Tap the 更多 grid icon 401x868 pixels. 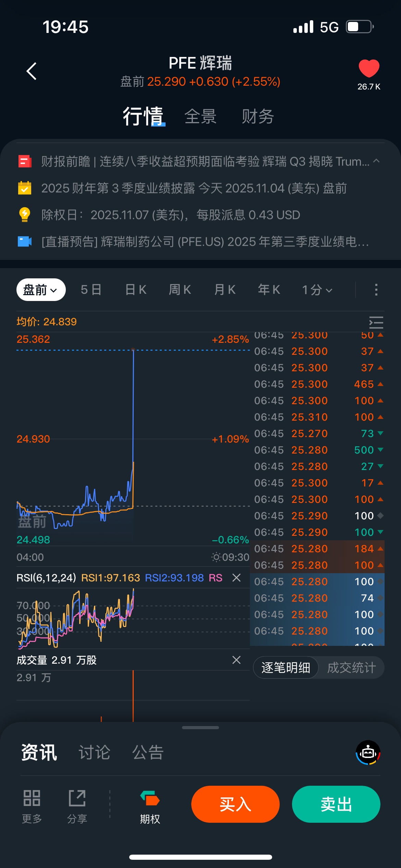coord(32,798)
